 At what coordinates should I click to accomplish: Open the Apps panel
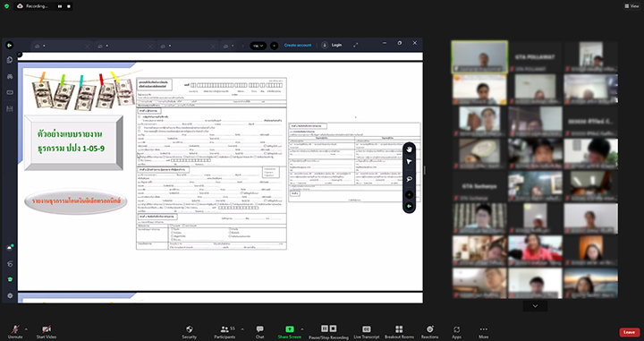(x=457, y=331)
